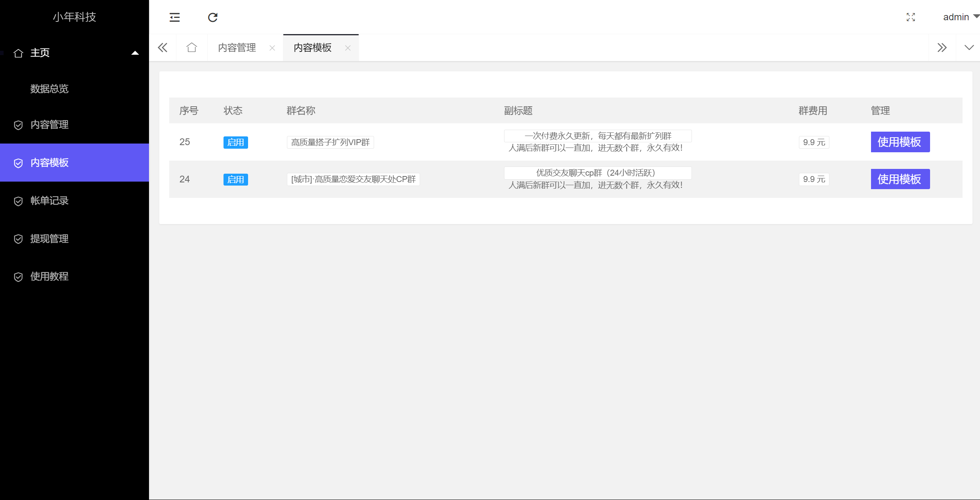Edit the subtitle field of row 24

[597, 173]
